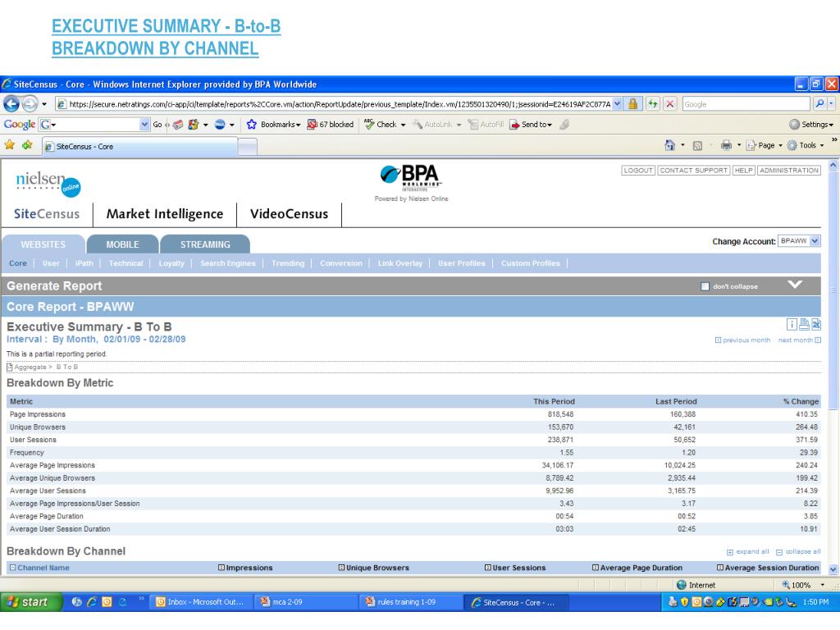
Task: Open the Page menu dropdown
Action: 765,145
